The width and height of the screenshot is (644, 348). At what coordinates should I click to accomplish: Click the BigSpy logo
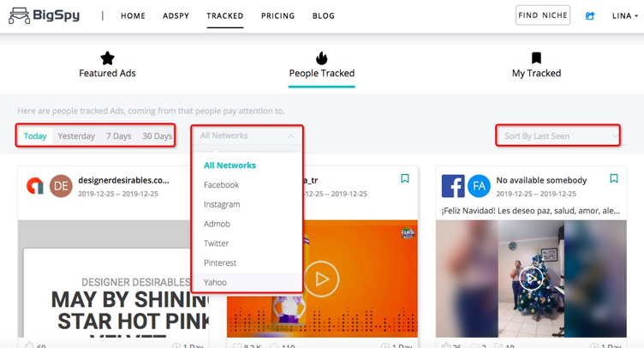44,15
